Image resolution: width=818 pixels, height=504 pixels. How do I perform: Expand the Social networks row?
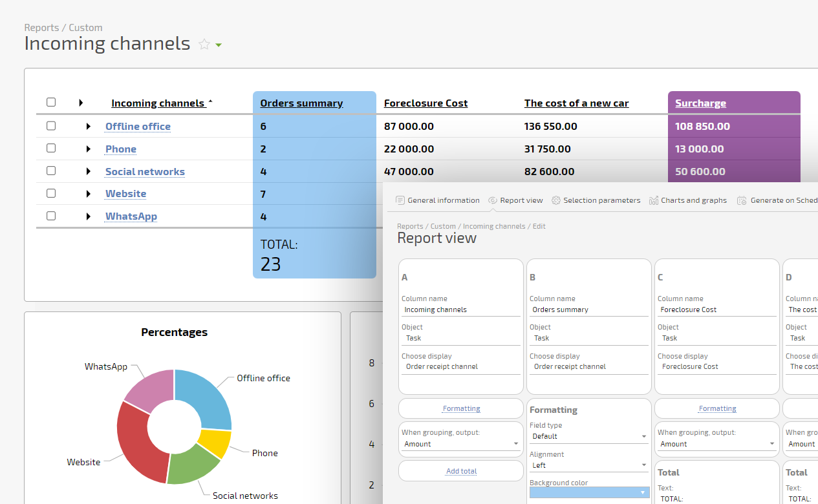click(89, 172)
